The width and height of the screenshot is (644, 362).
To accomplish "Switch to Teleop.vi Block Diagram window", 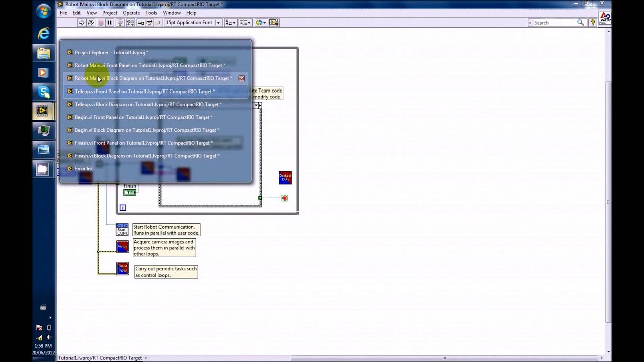I will tap(155, 104).
